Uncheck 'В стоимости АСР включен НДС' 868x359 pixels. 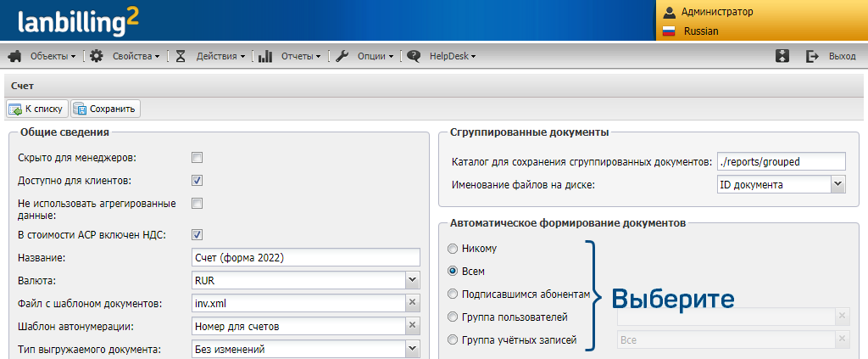coord(197,234)
